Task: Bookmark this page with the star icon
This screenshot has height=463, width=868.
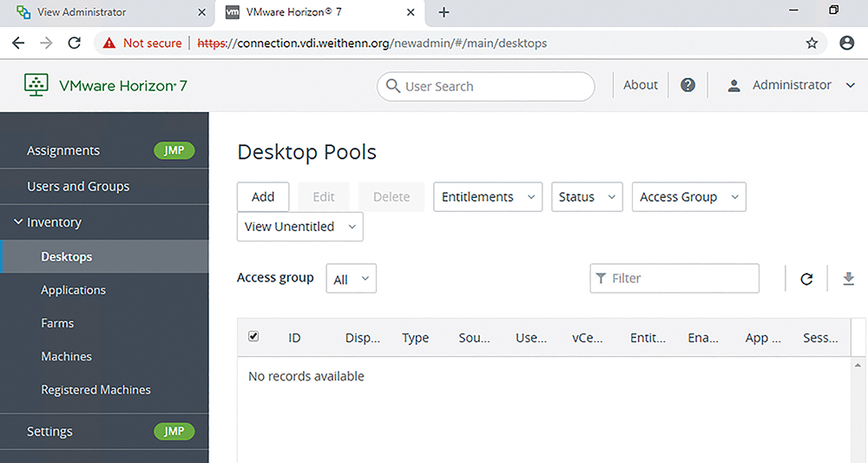Action: coord(812,43)
